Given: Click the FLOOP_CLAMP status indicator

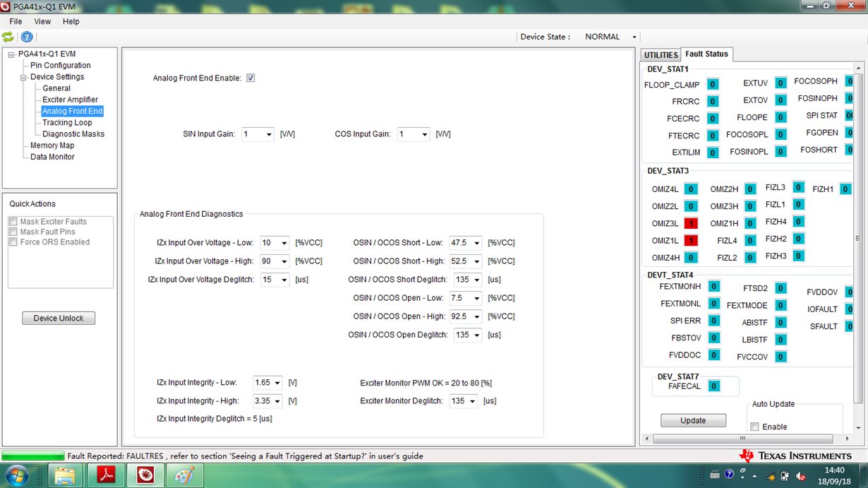Looking at the screenshot, I should [x=713, y=85].
